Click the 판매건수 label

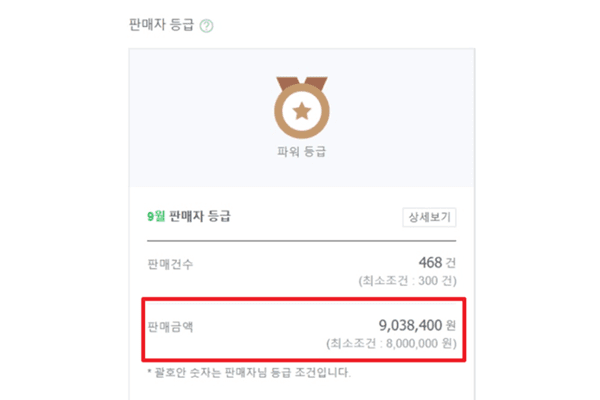tap(170, 264)
